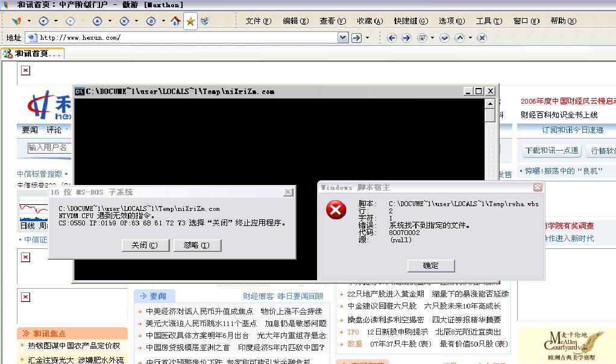This screenshot has height=364, width=616.
Task: Click the Maxthon logo new-page icon
Action: (16, 21)
